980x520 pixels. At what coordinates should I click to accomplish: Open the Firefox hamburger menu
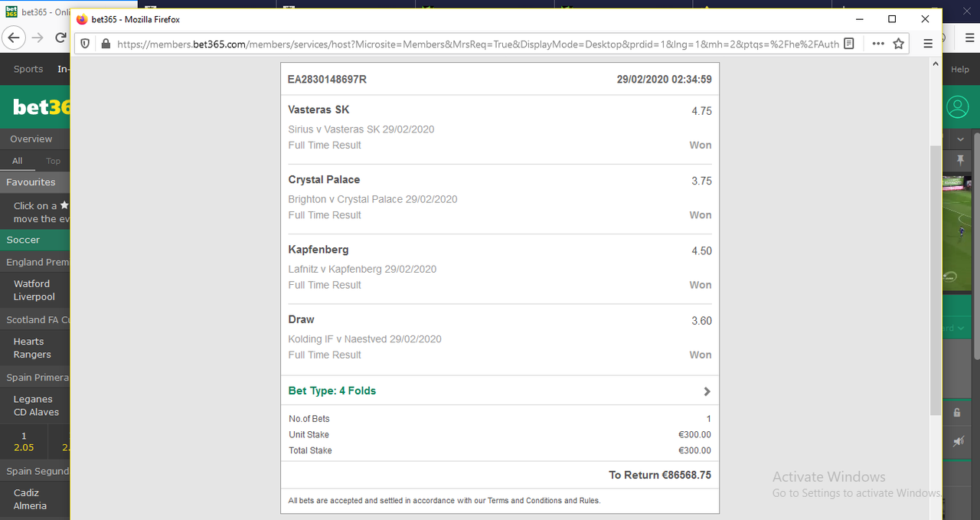(928, 44)
